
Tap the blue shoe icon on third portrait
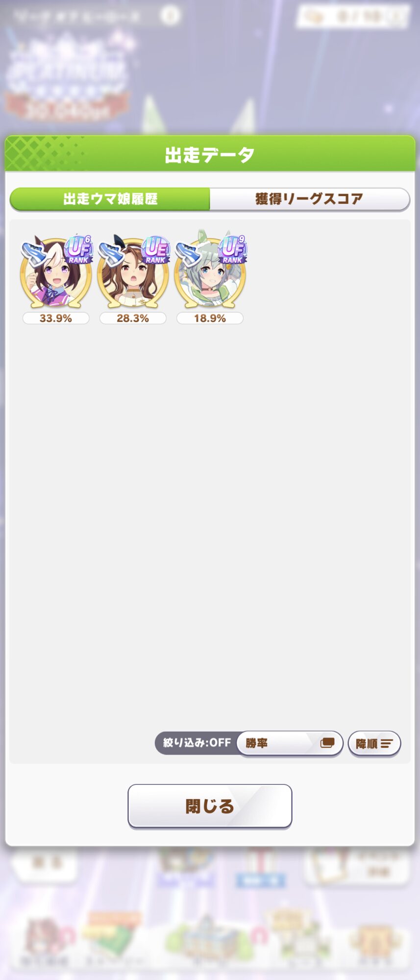(x=188, y=252)
